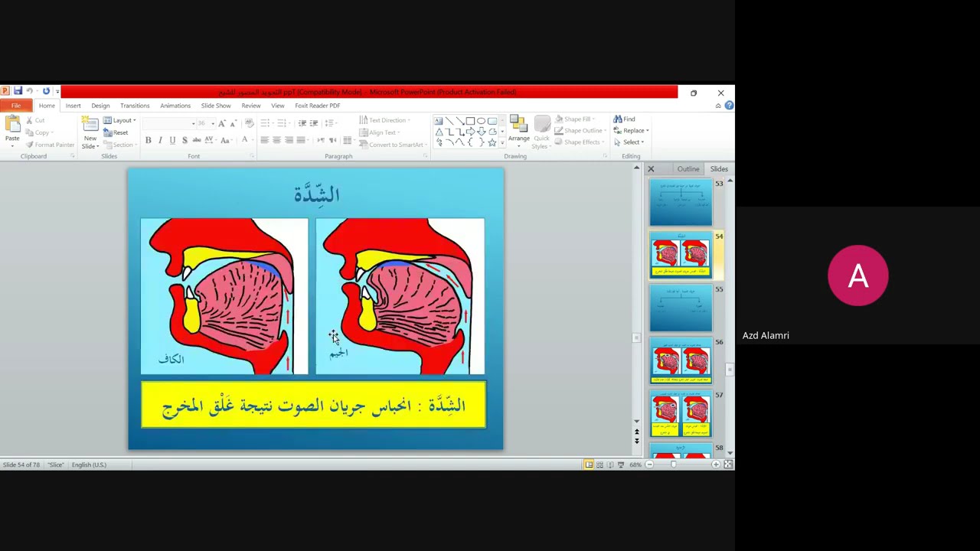Click the Reset slide button
Viewport: 980px width, 551px height.
[x=116, y=132]
